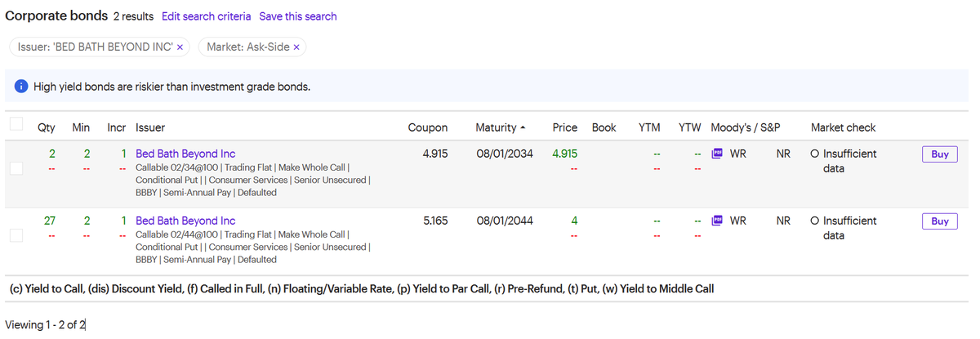Open Moody's report icon for 2034 bond

point(718,154)
